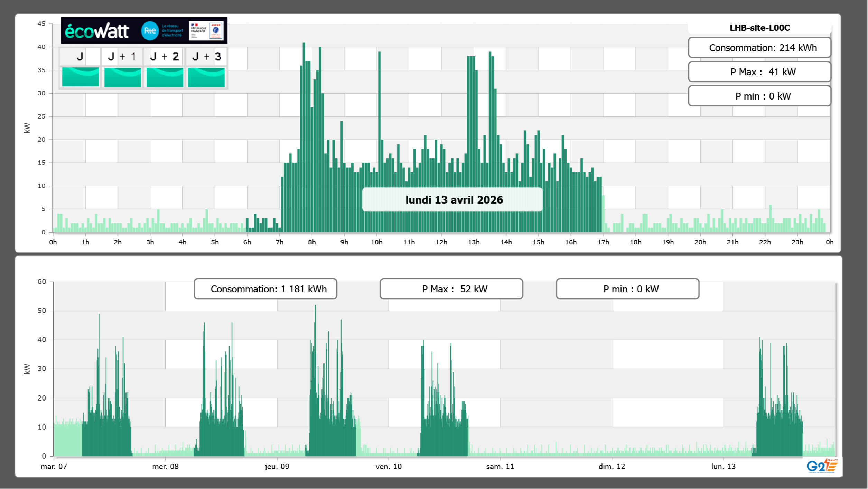Screen dimensions: 868x489
Task: Click the green signal icon under J
Action: 81,77
